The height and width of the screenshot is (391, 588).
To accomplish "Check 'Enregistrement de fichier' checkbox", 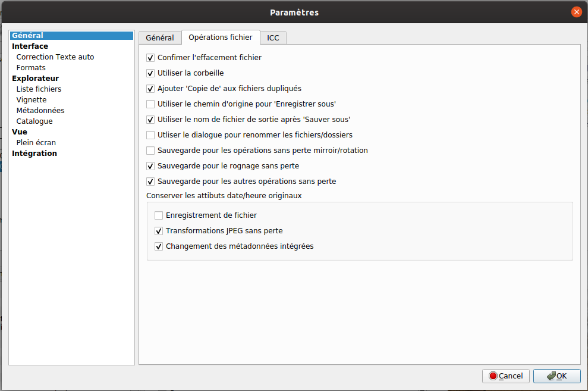I will 159,215.
